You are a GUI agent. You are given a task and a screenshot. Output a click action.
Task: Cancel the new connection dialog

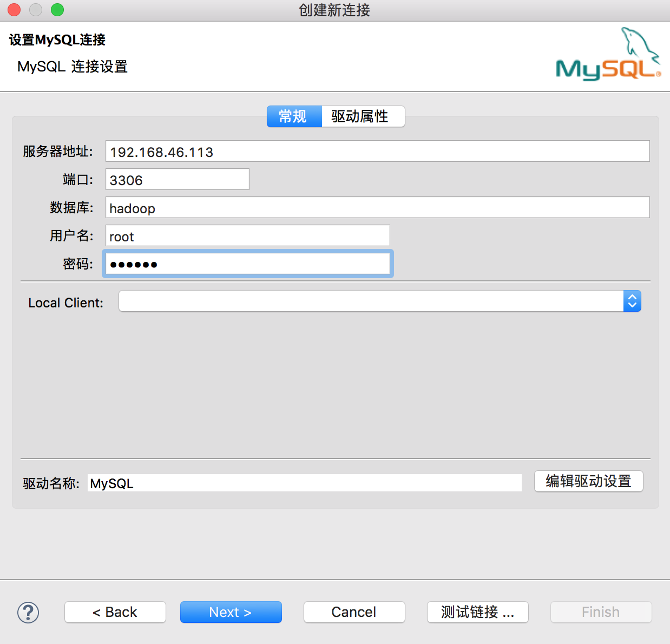coord(354,612)
